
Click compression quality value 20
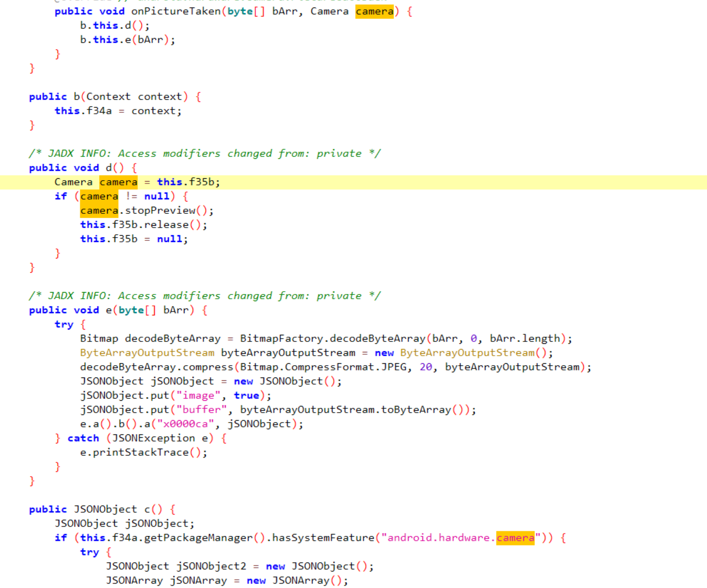point(426,367)
